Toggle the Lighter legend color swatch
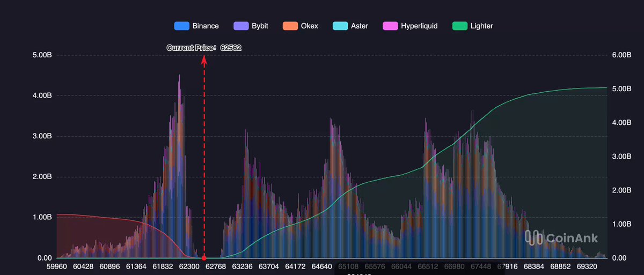 click(x=459, y=26)
